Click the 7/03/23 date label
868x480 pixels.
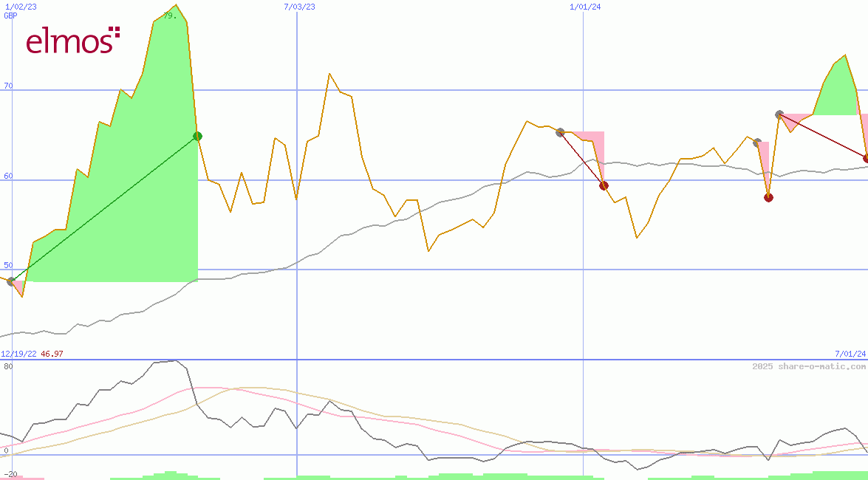tap(299, 7)
